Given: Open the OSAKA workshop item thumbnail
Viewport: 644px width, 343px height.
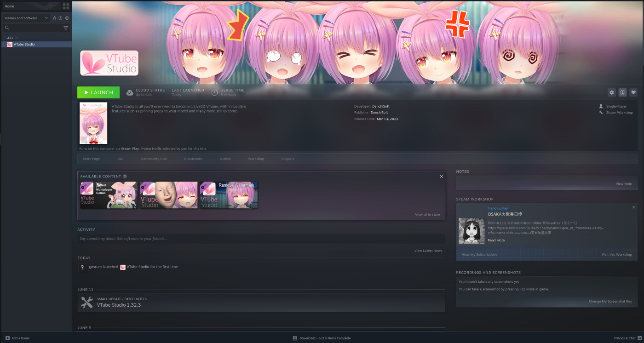Looking at the screenshot, I should coord(471,231).
